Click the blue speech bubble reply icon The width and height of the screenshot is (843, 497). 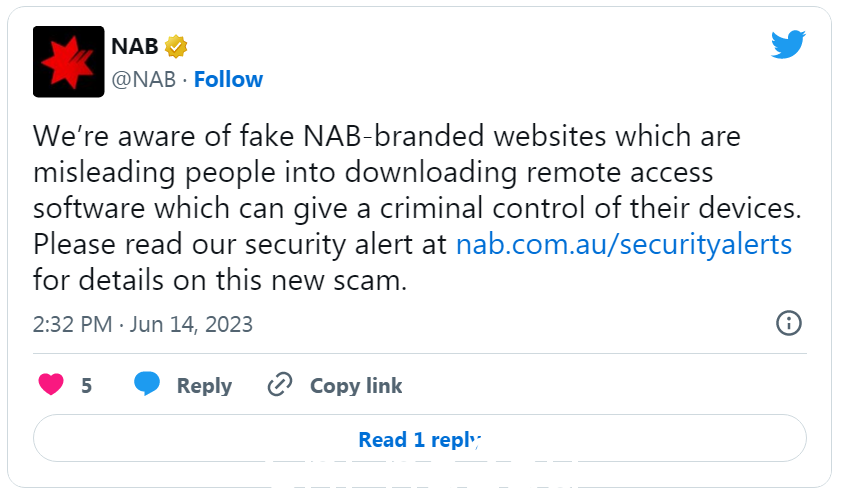coord(147,384)
